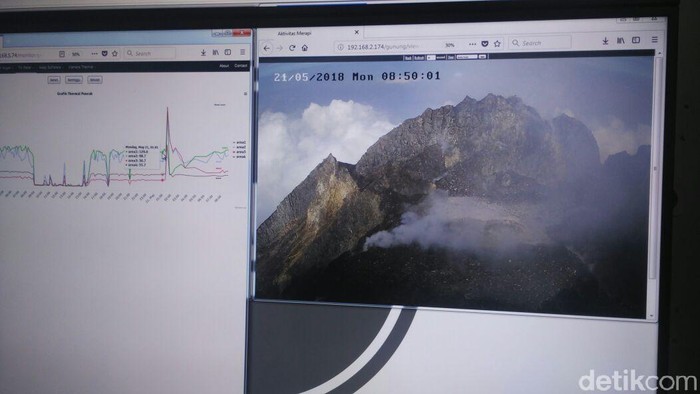Open hamburger menu of right browser
Screen dimensions: 700x394
click(654, 40)
